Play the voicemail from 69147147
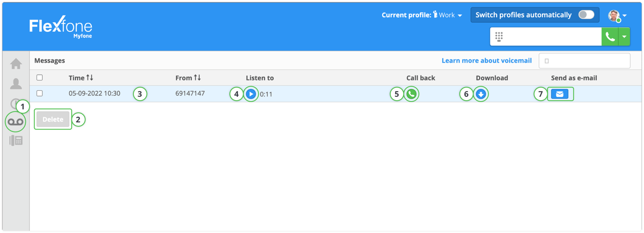 click(x=251, y=94)
